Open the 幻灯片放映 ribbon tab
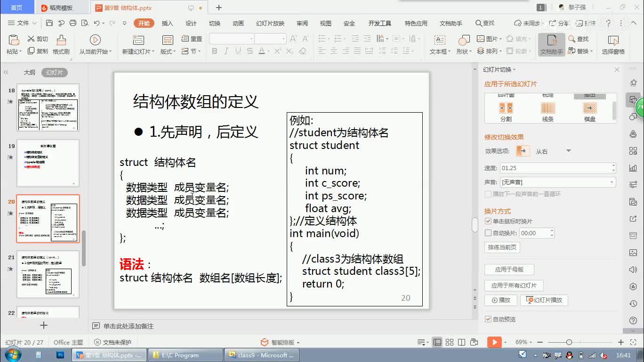Screen dimensions: 644x362 tap(270, 23)
